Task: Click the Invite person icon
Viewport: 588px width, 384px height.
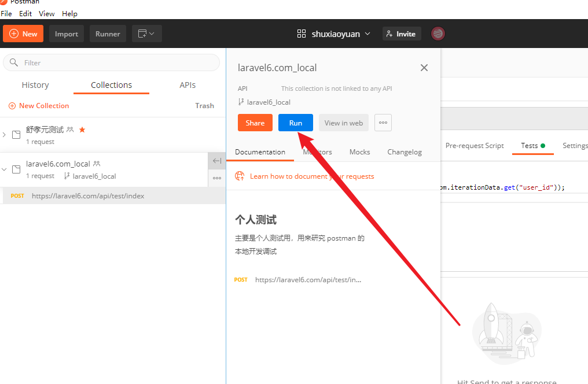Action: click(x=389, y=34)
